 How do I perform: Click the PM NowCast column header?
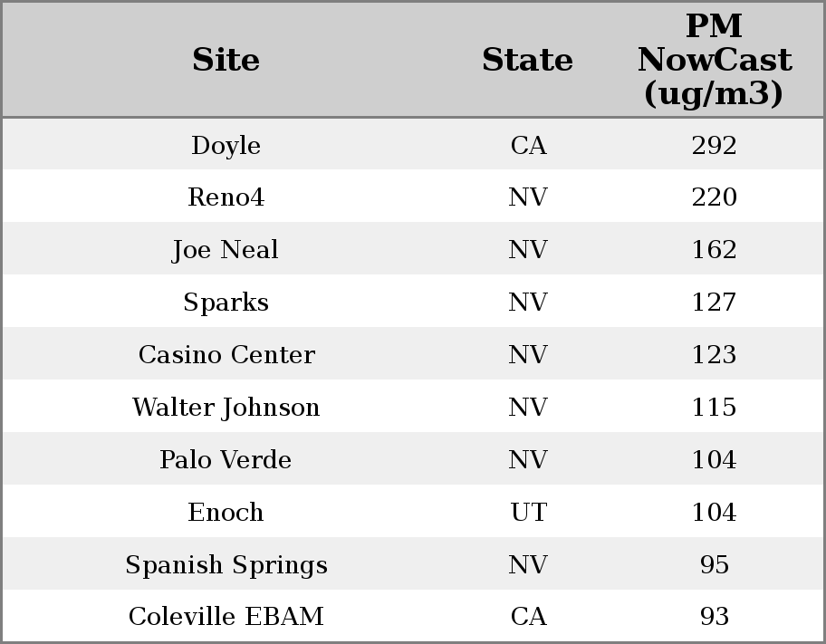tap(714, 61)
